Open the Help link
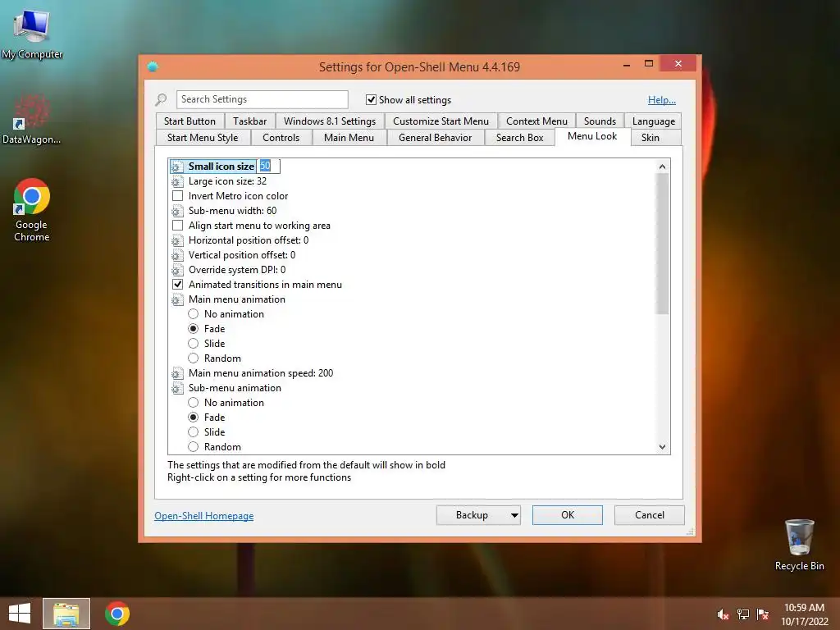 tap(662, 100)
